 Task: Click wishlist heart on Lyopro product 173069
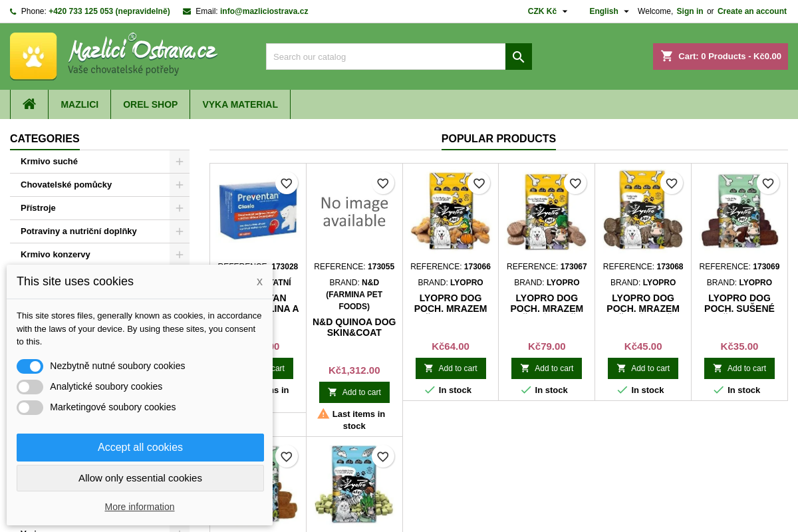(x=768, y=184)
